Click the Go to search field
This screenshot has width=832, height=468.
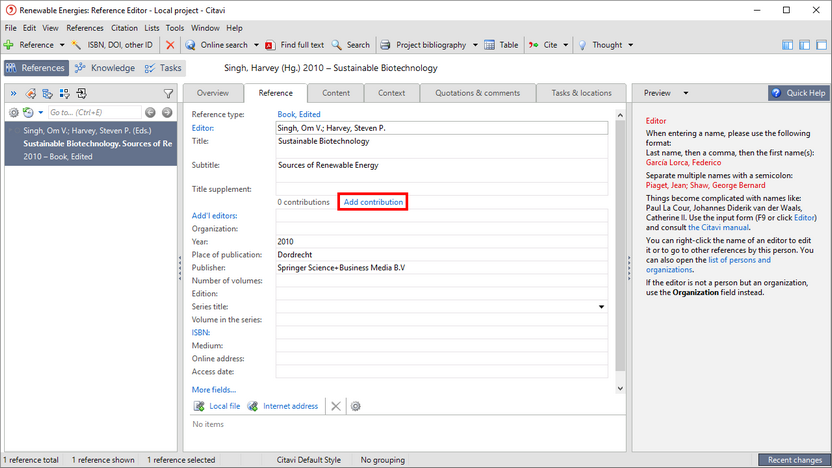point(94,112)
